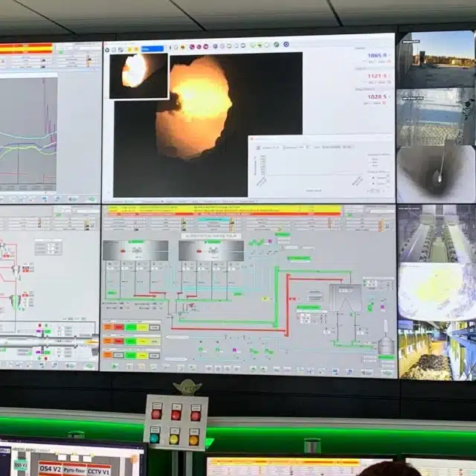Select the left silo feeder unit graphic
The image size is (476, 476).
click(135, 251)
